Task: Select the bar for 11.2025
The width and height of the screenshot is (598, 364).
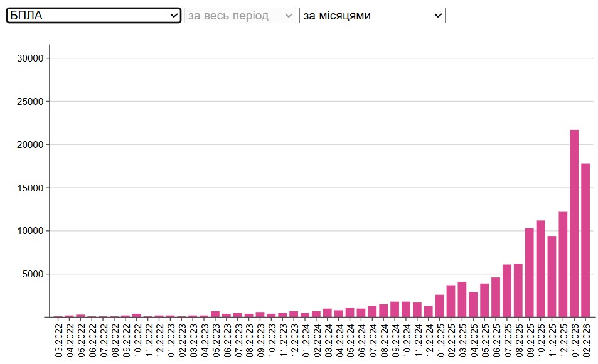Action: coord(552,276)
